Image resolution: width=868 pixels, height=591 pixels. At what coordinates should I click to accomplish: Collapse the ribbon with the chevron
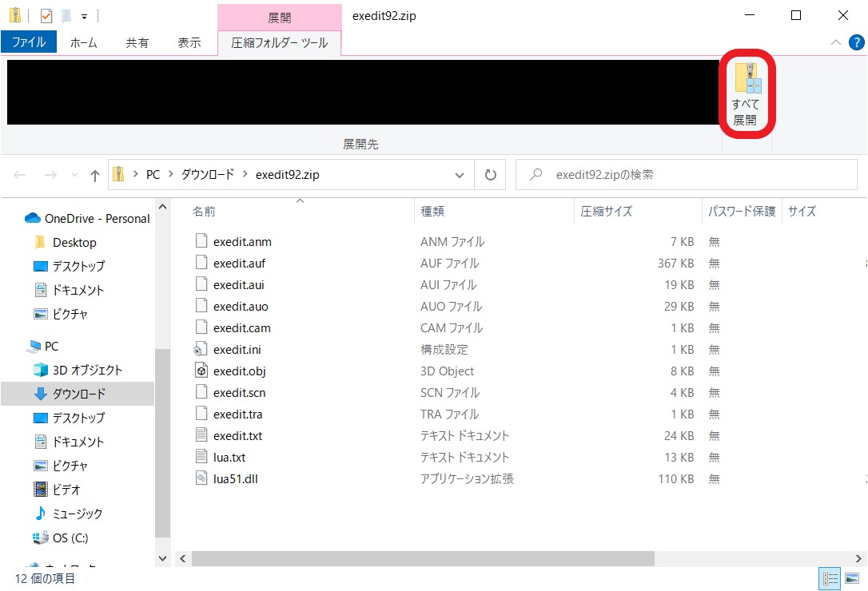click(836, 42)
